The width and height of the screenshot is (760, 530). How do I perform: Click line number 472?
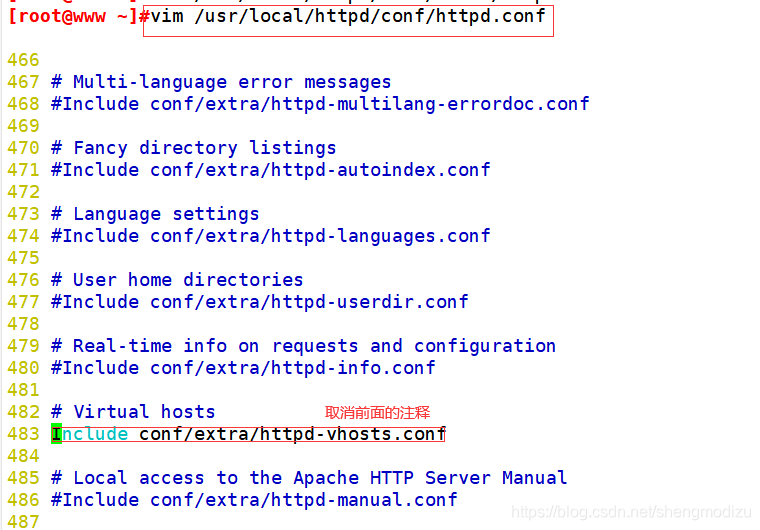tap(23, 192)
